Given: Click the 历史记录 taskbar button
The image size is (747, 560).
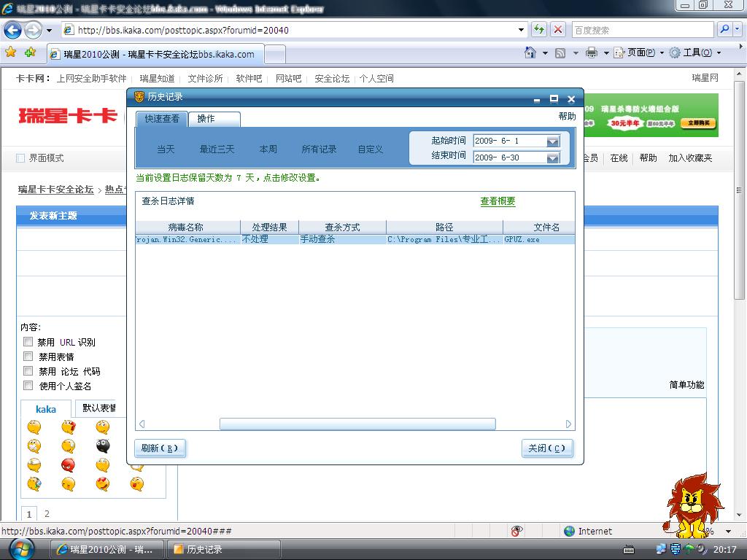Looking at the screenshot, I should 224,550.
